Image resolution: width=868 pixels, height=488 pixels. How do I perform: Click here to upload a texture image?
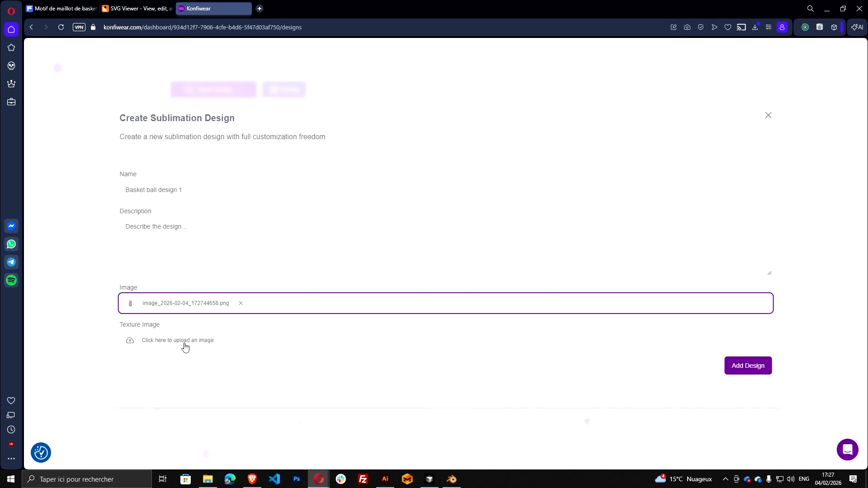(x=178, y=340)
